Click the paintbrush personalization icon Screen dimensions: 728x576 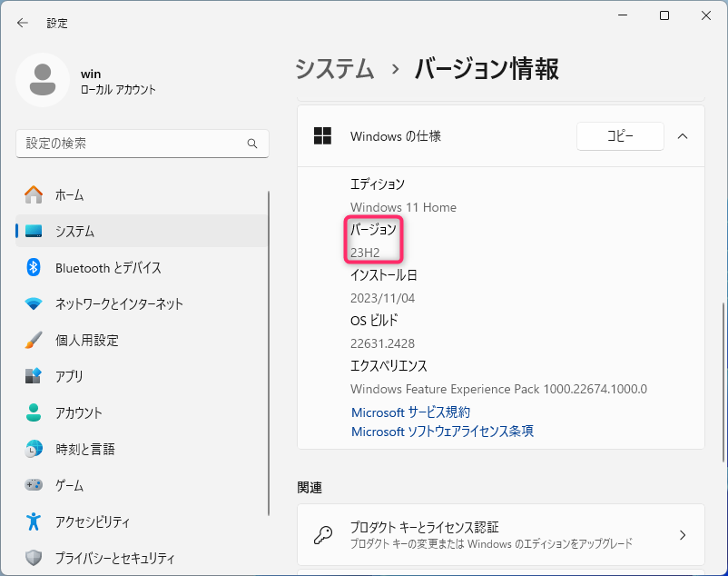[x=34, y=340]
